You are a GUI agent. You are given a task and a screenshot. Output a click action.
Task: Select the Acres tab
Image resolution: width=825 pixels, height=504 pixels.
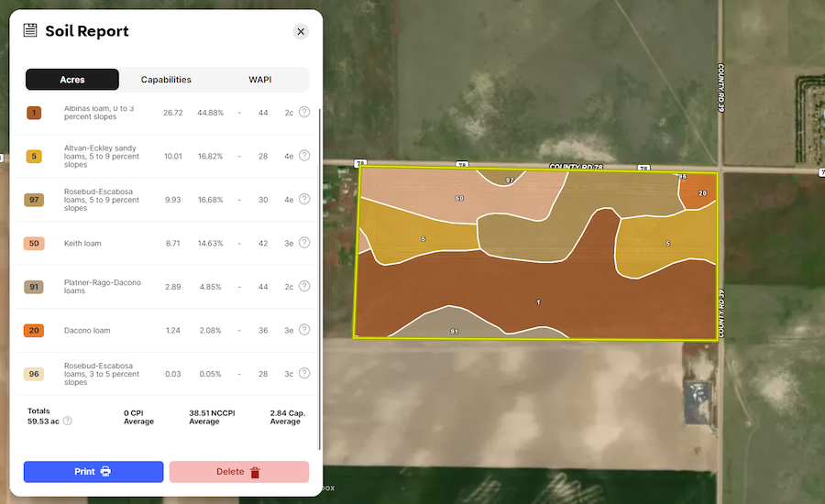pyautogui.click(x=72, y=80)
